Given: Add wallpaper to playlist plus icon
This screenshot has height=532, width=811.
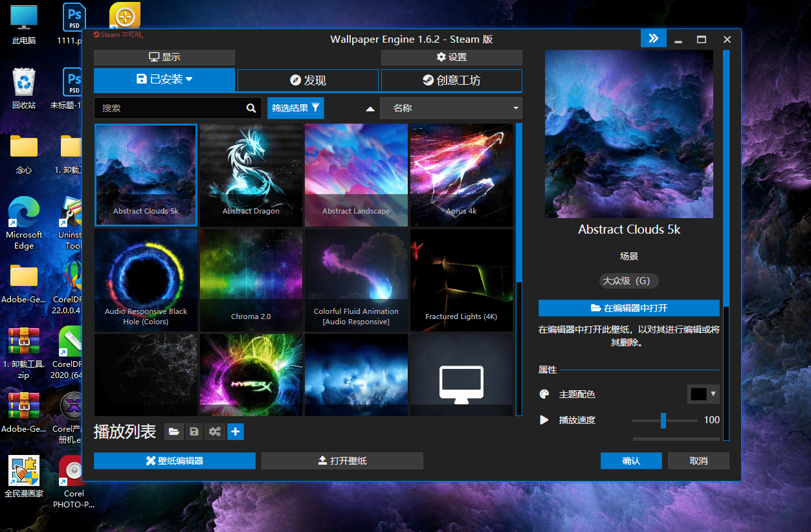Looking at the screenshot, I should click(236, 432).
